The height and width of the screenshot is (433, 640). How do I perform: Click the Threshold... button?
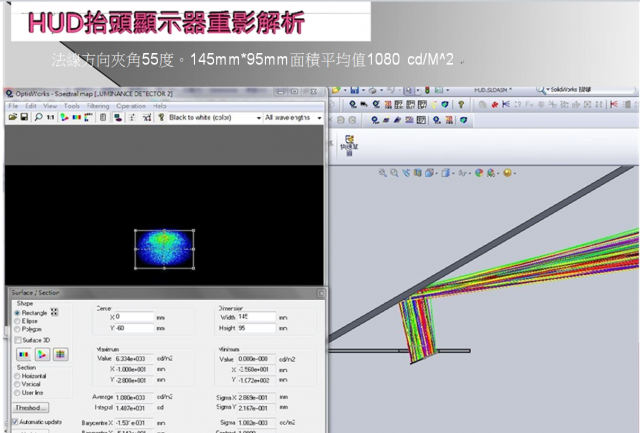pos(31,407)
